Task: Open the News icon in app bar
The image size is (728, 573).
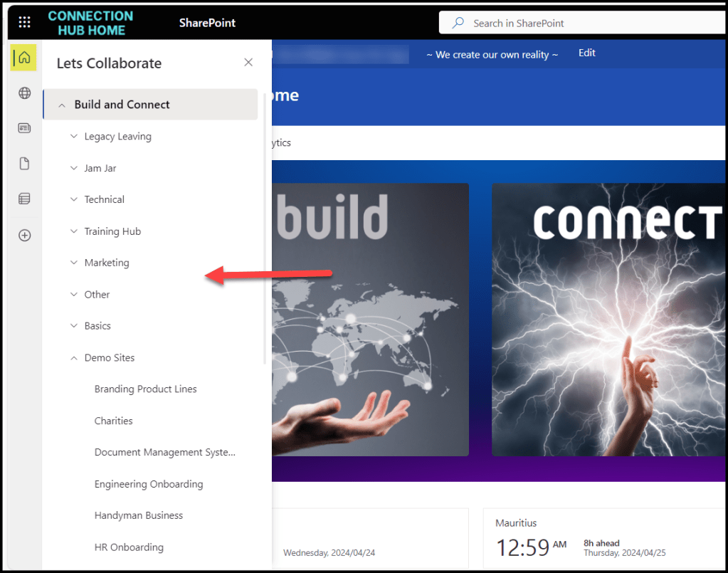Action: point(24,128)
